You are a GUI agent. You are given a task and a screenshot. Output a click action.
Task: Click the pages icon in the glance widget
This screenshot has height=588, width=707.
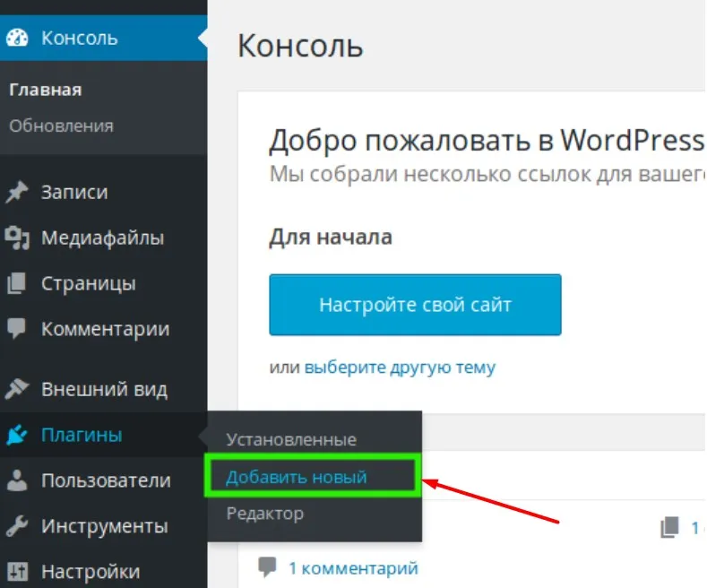pos(669,527)
